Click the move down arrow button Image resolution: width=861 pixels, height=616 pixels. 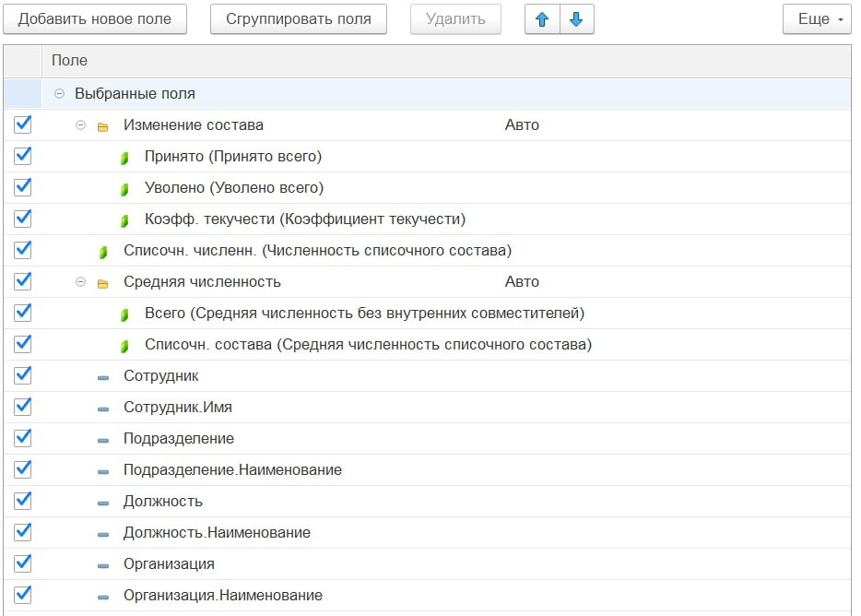click(576, 19)
